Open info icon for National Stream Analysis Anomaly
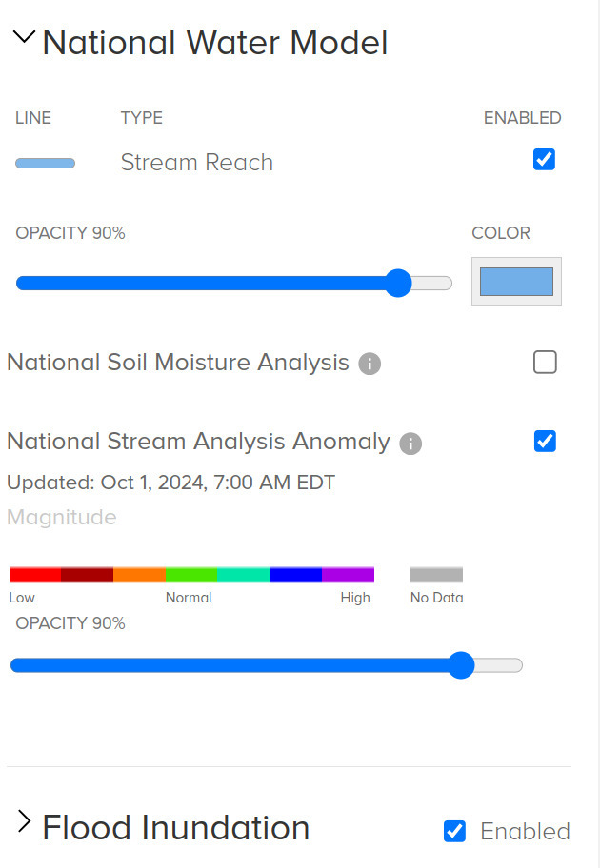This screenshot has height=868, width=600. coord(410,444)
